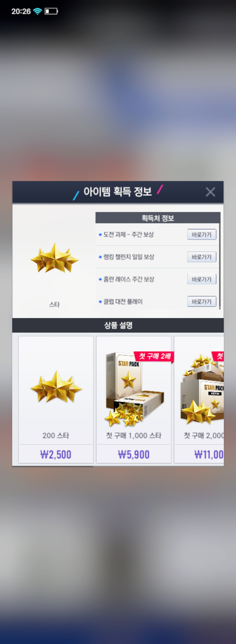This screenshot has width=236, height=644.
Task: Tap 바로가기 for 클럽 대전 플레이
Action: pos(202,301)
